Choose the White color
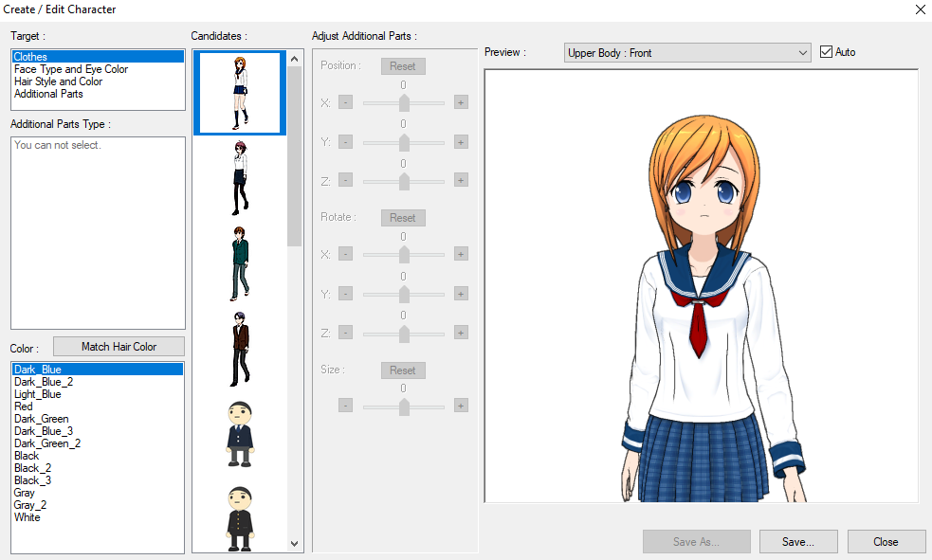Viewport: 932px width, 560px height. [98, 517]
